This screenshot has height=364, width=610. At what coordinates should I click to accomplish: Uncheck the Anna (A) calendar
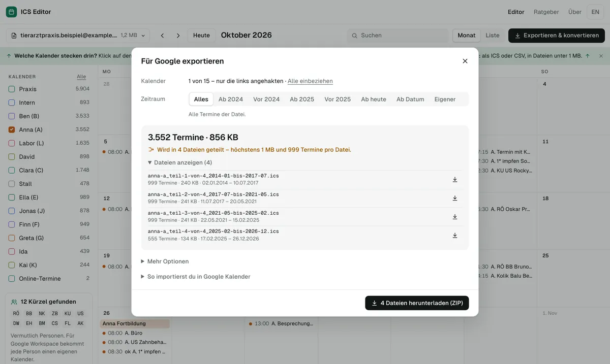(x=12, y=129)
